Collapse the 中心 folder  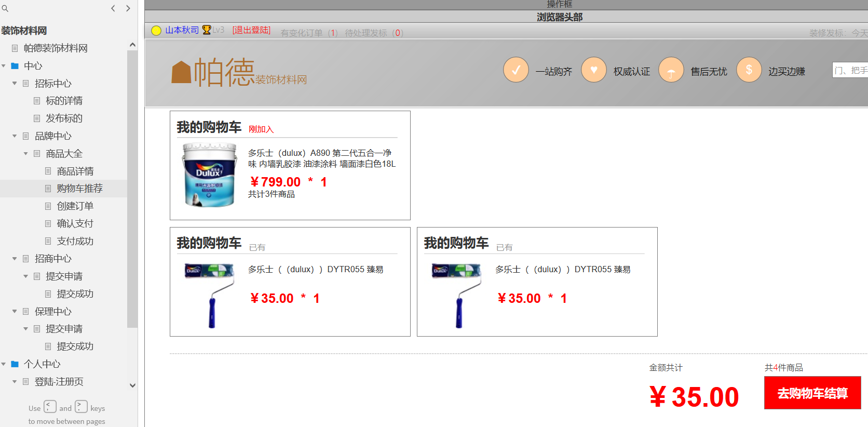point(4,66)
